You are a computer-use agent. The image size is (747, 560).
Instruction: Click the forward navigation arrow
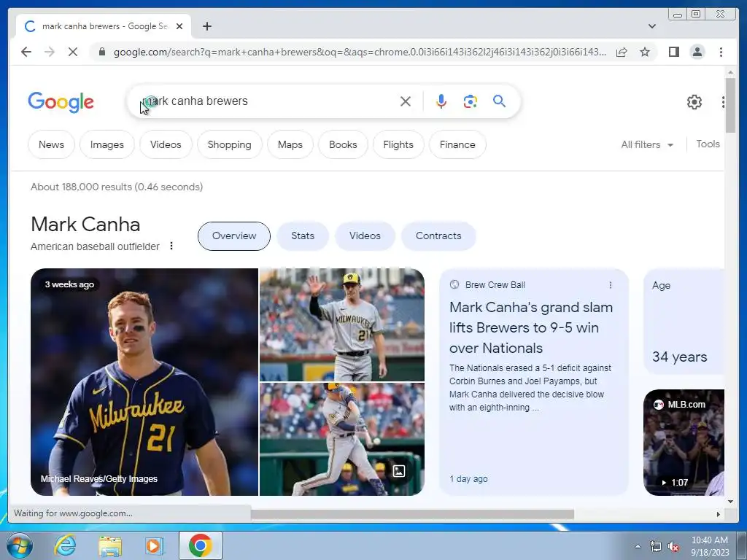50,52
